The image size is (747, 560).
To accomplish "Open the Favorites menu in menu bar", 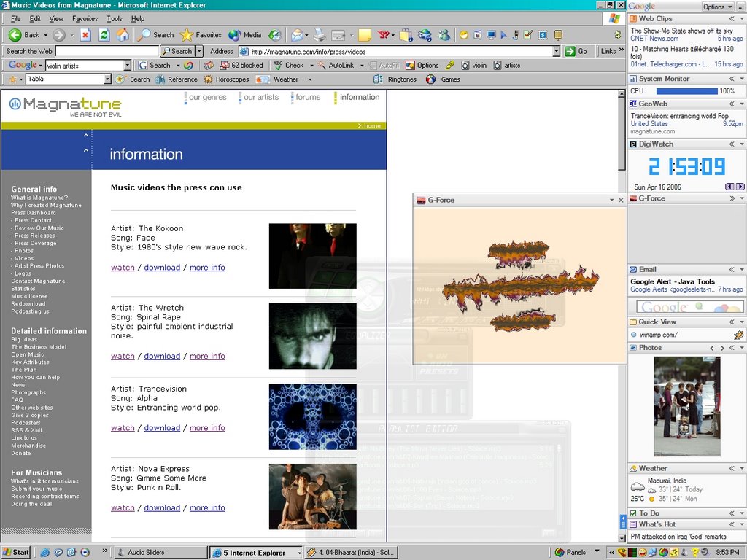I will 85,18.
